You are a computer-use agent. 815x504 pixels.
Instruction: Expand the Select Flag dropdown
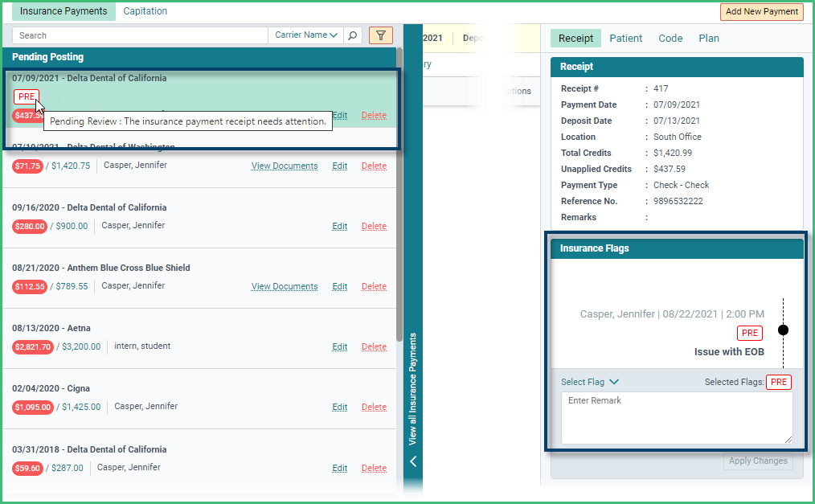pos(590,382)
